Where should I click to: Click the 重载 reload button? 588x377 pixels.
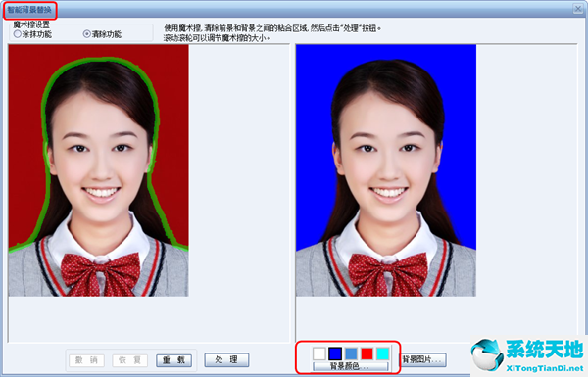pos(173,360)
